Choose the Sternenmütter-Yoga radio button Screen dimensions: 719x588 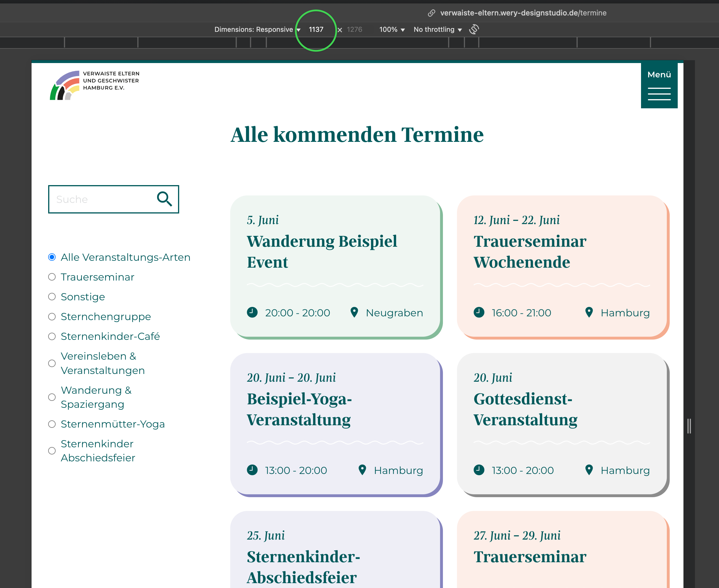(52, 424)
